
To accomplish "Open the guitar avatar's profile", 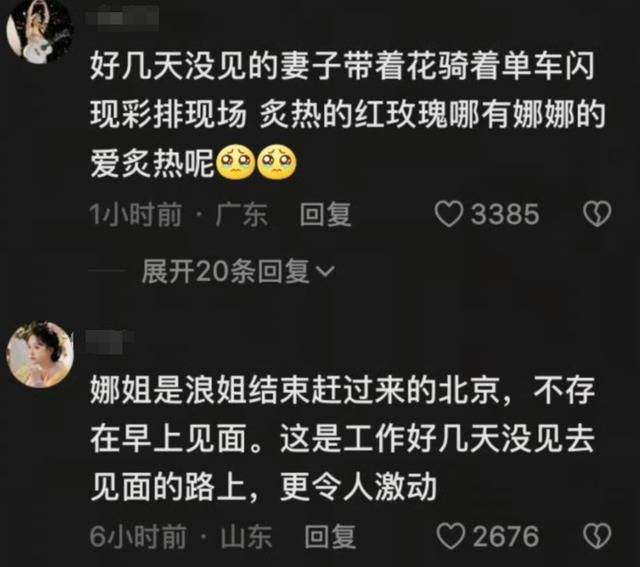I will pos(40,32).
